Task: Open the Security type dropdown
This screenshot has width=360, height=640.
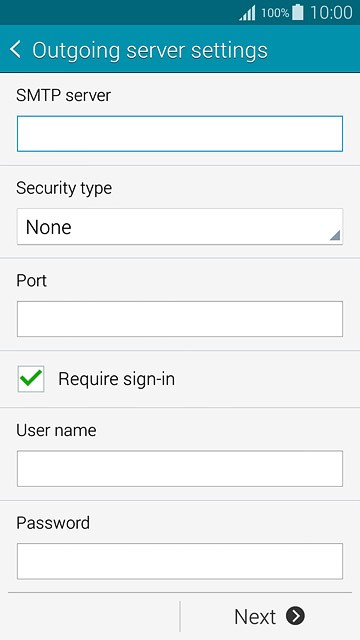Action: tap(180, 227)
